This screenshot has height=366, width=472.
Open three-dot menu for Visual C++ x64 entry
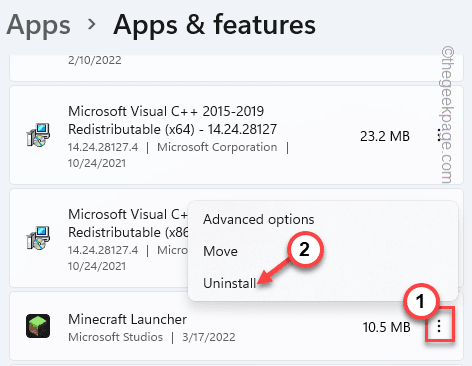439,136
